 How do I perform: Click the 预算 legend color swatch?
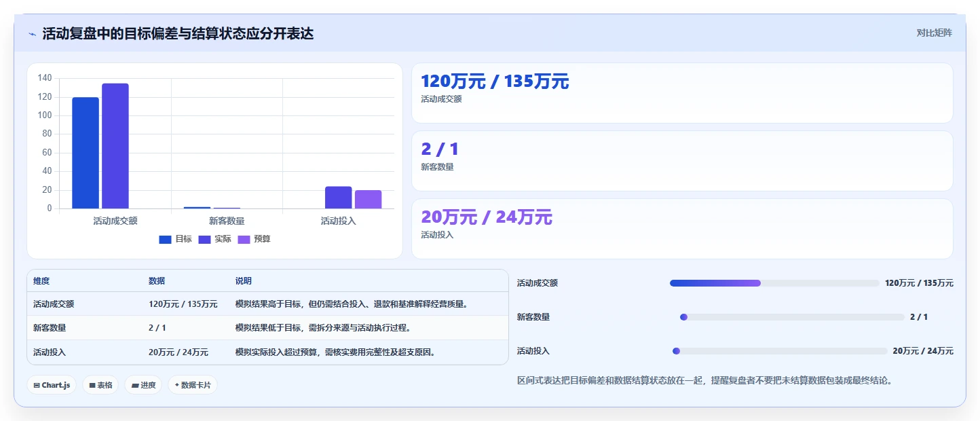244,239
